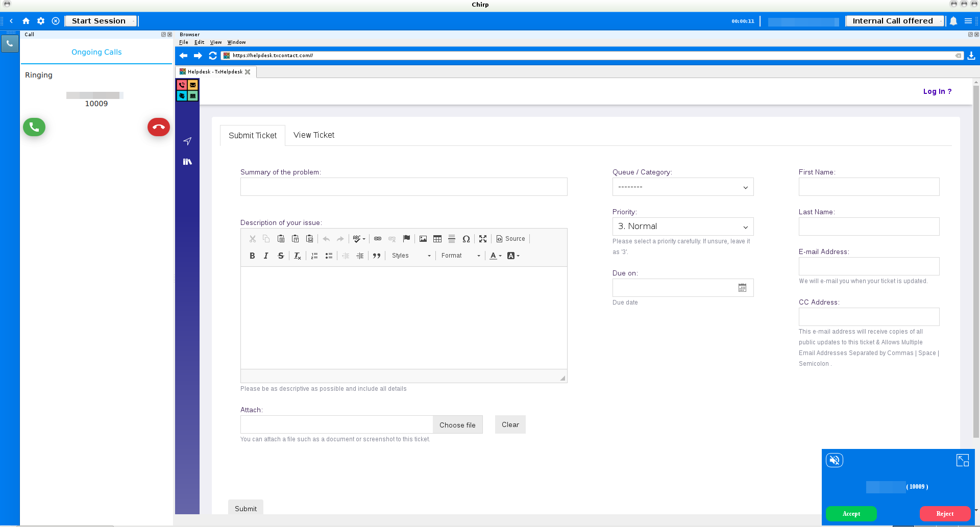Click the Choose file button

(x=457, y=425)
